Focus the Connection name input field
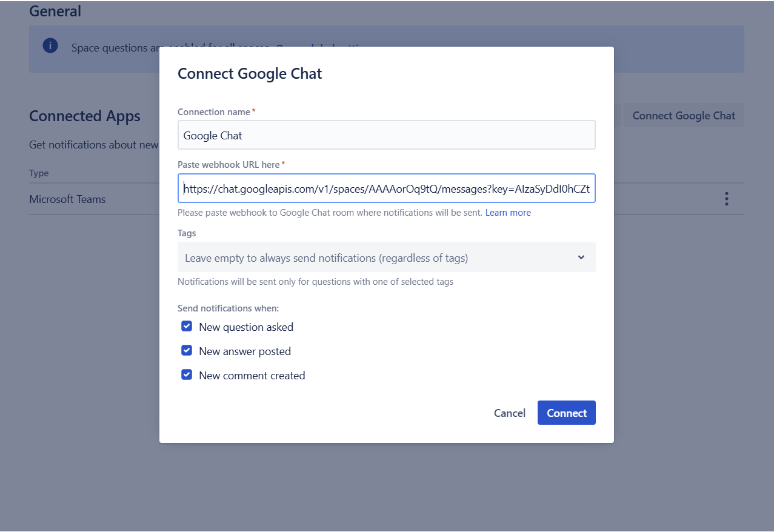 [x=386, y=135]
